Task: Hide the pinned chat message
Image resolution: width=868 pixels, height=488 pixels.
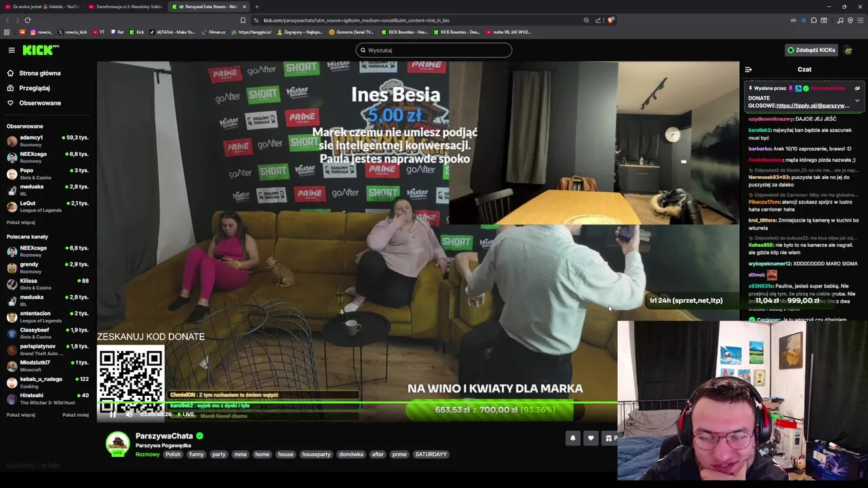Action: click(x=857, y=88)
